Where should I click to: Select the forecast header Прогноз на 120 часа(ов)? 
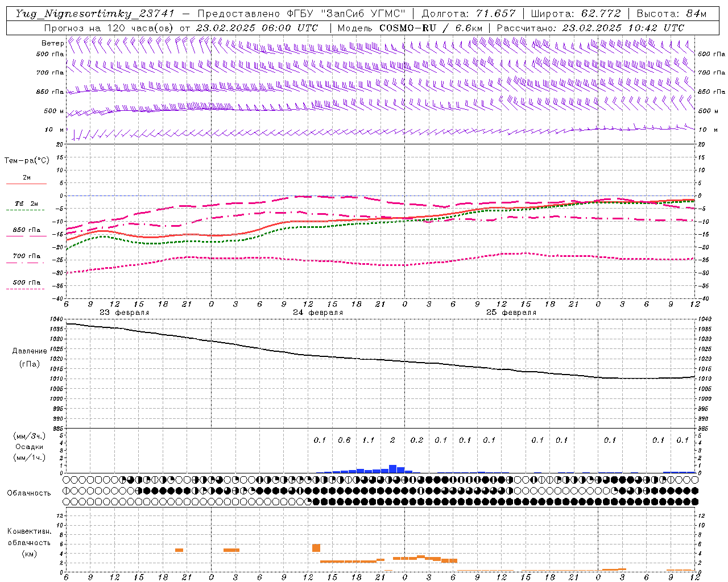point(109,28)
